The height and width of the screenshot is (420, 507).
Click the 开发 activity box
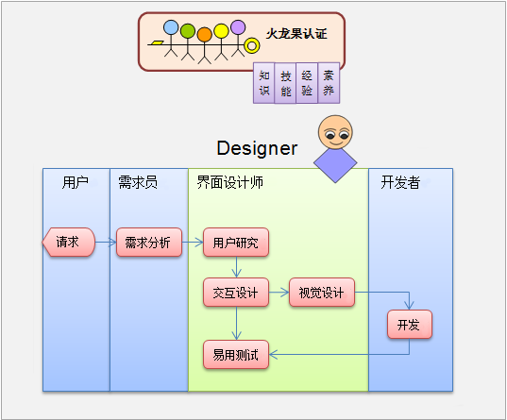point(410,325)
